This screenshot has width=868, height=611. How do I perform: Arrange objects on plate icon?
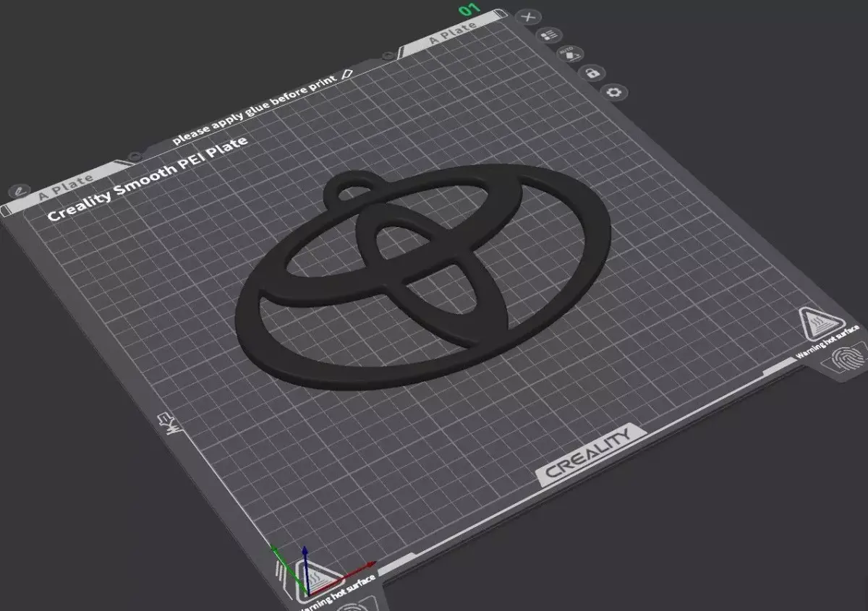coord(550,35)
